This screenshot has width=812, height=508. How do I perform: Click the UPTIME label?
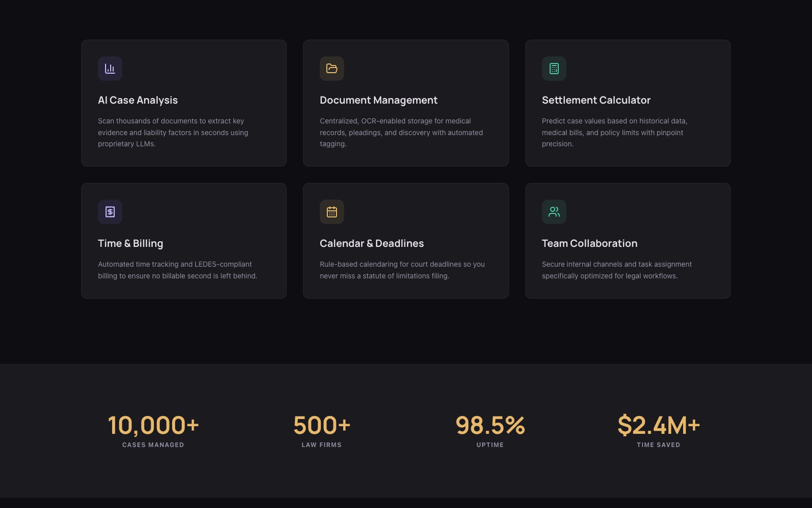coord(490,445)
